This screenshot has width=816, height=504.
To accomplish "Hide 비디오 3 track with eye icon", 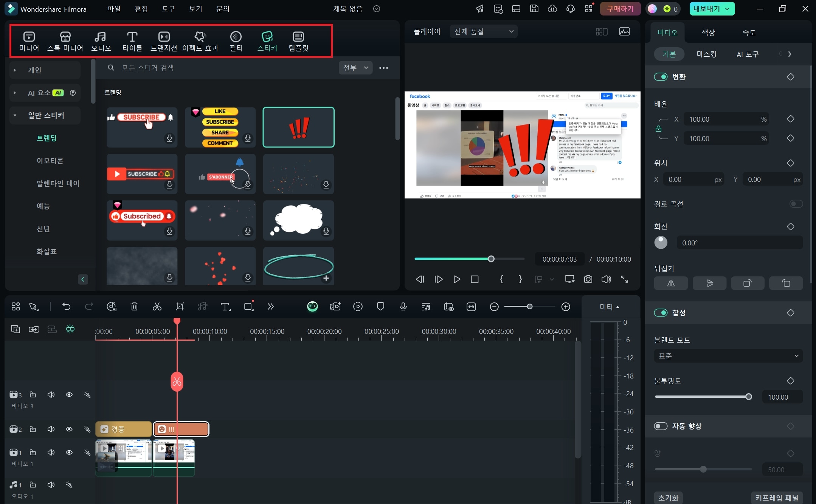I will [x=69, y=395].
